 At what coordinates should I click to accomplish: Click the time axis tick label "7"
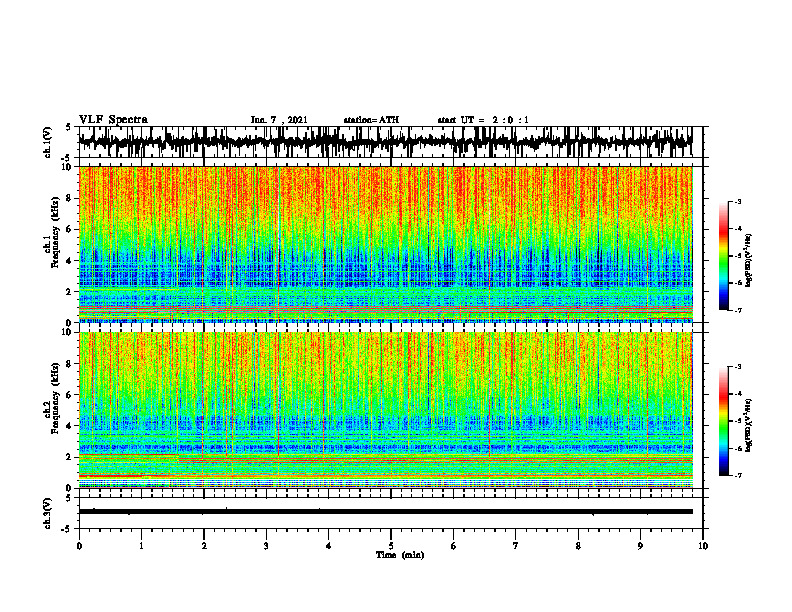pyautogui.click(x=516, y=546)
